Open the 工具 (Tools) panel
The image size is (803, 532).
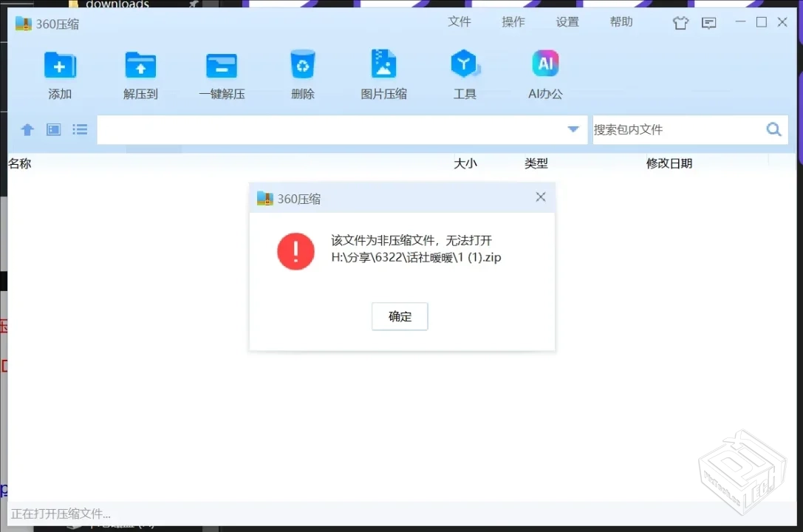464,72
